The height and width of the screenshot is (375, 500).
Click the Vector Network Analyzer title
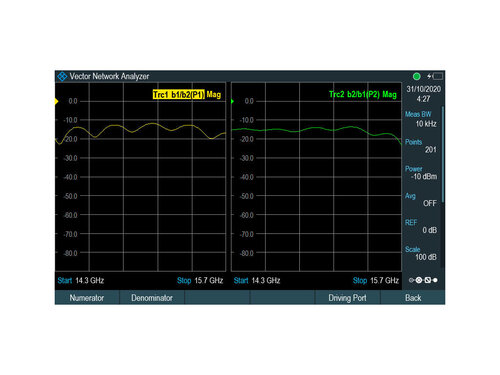tap(109, 76)
